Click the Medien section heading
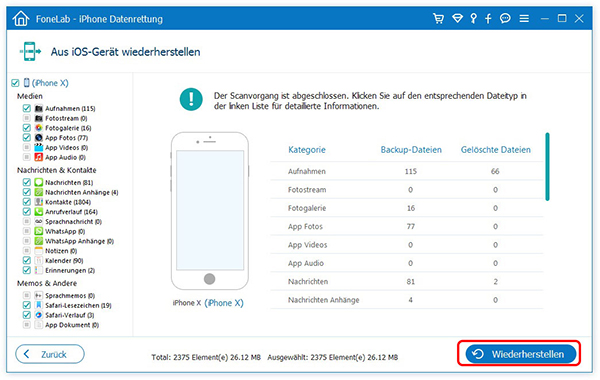The width and height of the screenshot is (600, 380). click(30, 96)
